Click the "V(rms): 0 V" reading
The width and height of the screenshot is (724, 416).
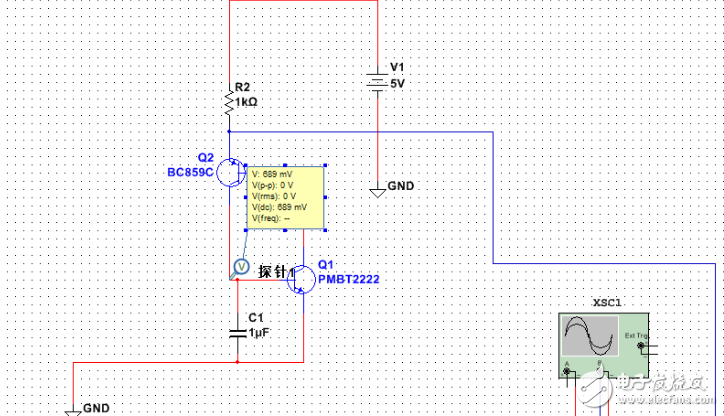click(274, 196)
